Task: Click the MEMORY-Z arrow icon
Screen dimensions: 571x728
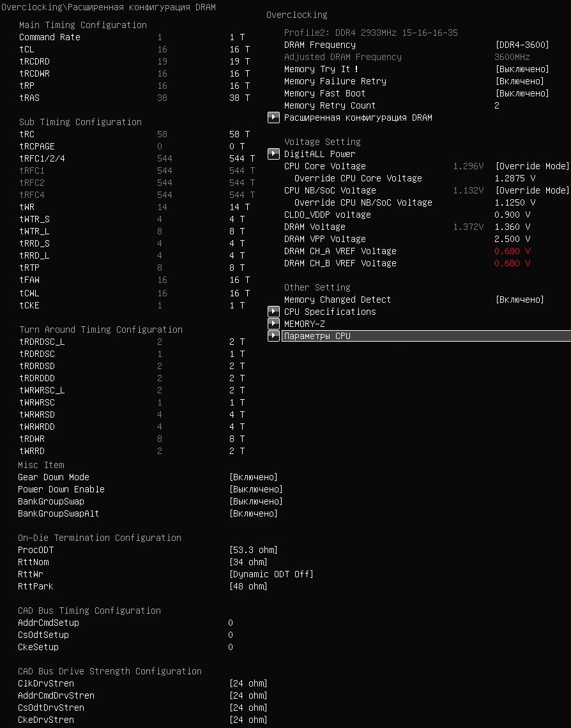Action: 273,324
